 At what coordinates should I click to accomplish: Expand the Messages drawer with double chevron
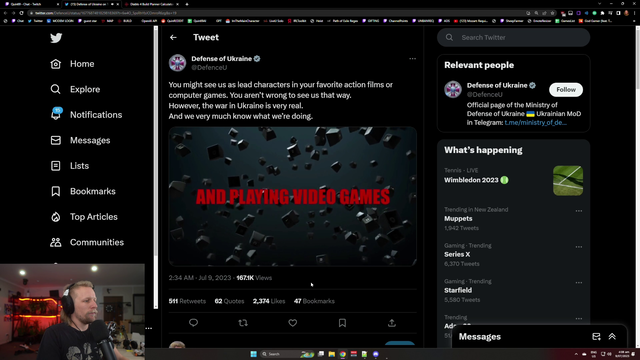(x=612, y=337)
